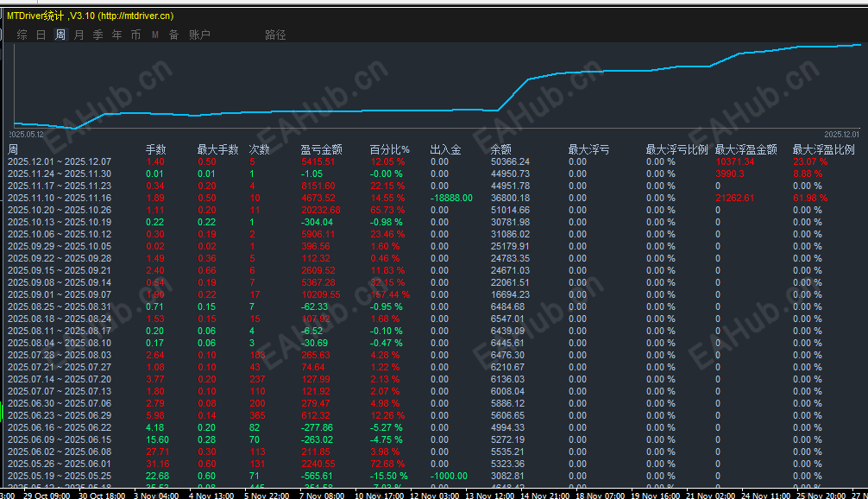Click the withdrawal amount -18888.00
Image resolution: width=868 pixels, height=499 pixels.
point(452,199)
